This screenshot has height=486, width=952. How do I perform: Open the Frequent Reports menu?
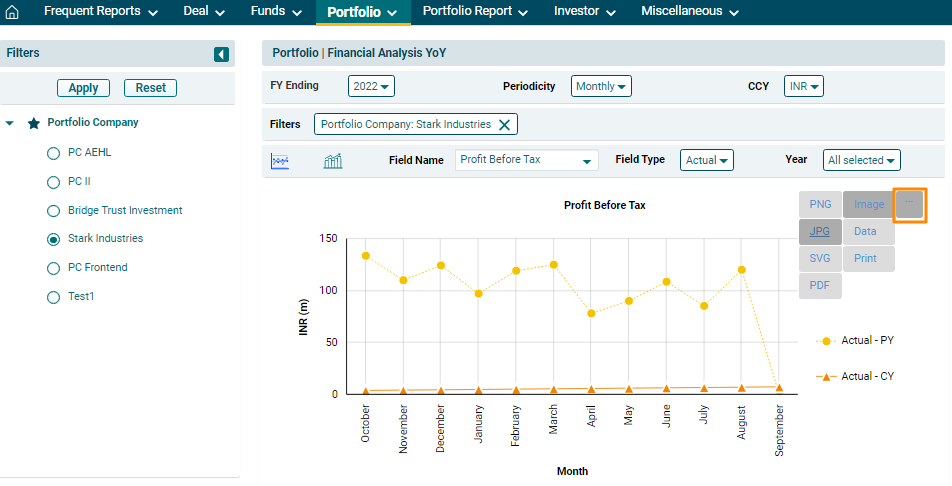tap(101, 12)
